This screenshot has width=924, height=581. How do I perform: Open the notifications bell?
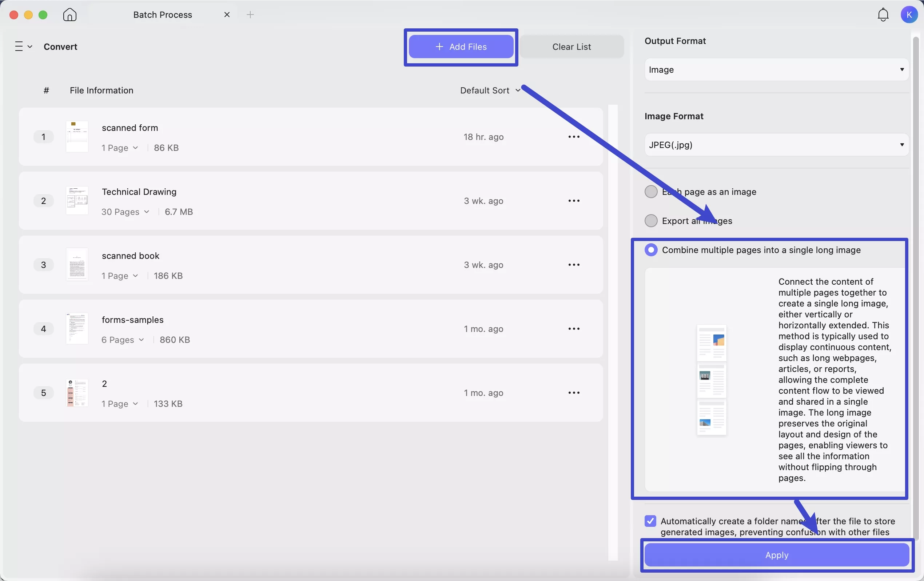(x=883, y=15)
